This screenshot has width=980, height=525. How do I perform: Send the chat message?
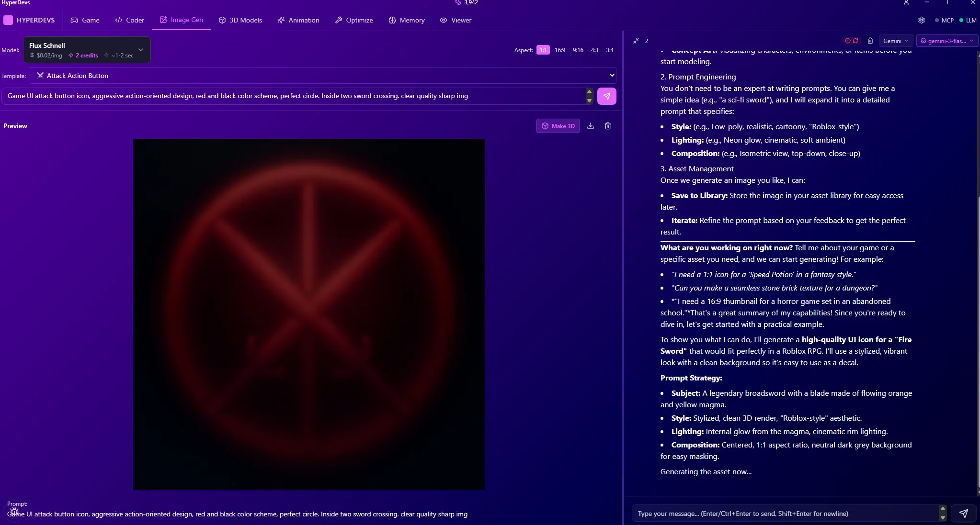pyautogui.click(x=963, y=514)
